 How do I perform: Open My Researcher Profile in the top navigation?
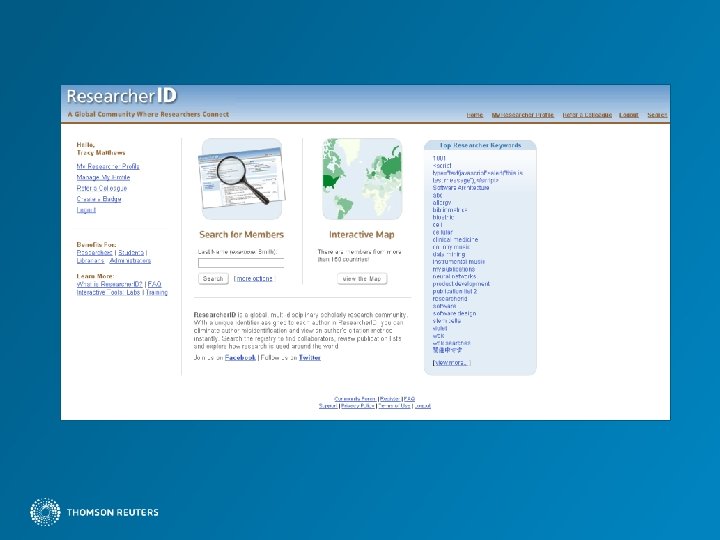(523, 115)
